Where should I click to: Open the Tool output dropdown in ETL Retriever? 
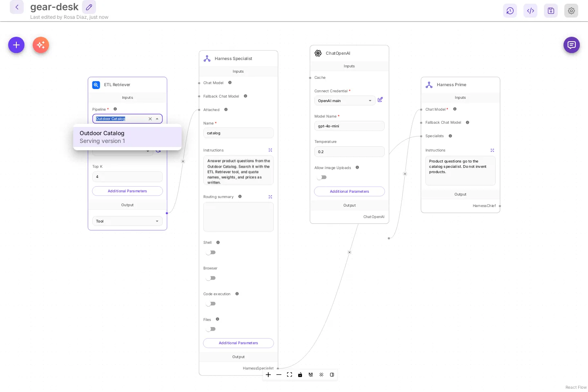[127, 221]
